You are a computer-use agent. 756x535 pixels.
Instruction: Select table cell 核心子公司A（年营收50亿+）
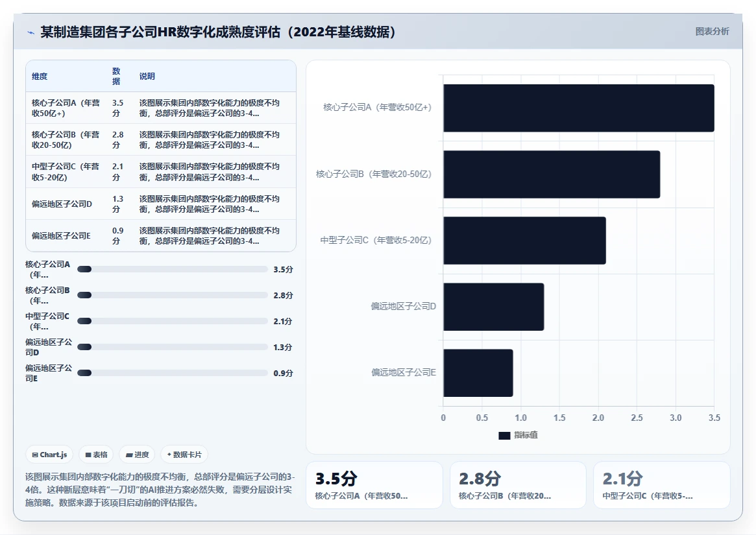point(66,108)
